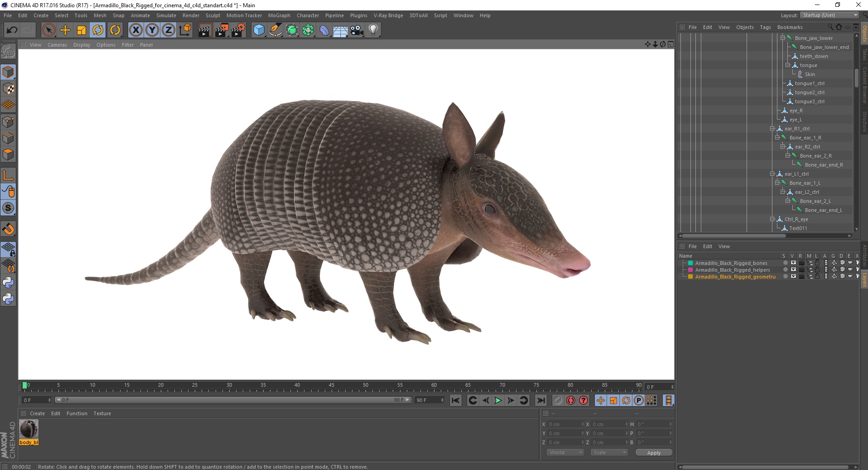The image size is (868, 470).
Task: Toggle the Y axis lock
Action: pyautogui.click(x=152, y=30)
